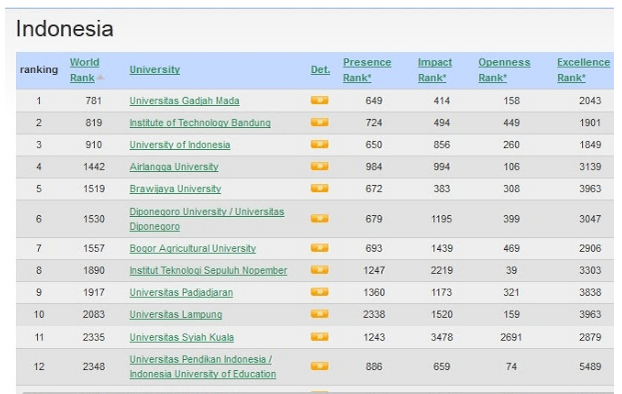Open Diponegoro University / Universitas Diponegoro link
Image resolution: width=622 pixels, height=394 pixels.
tap(207, 219)
